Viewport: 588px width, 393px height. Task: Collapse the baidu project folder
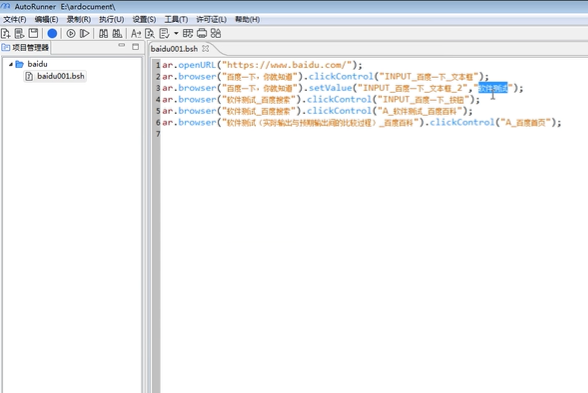(11, 64)
